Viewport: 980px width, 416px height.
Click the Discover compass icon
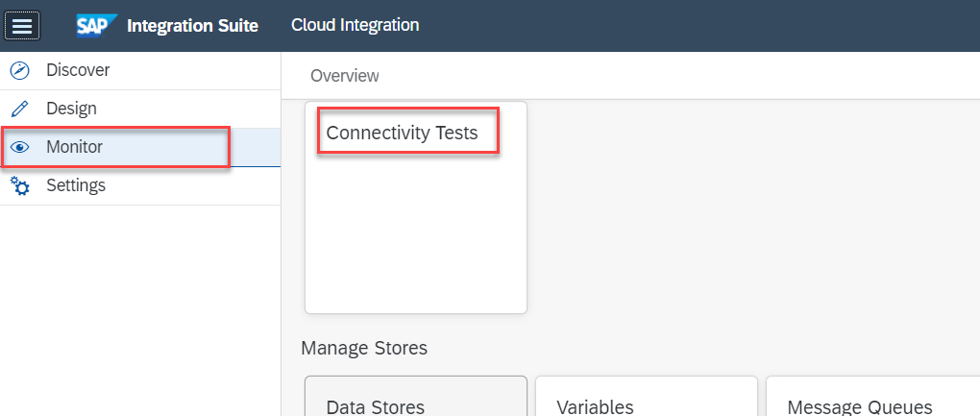[x=19, y=70]
